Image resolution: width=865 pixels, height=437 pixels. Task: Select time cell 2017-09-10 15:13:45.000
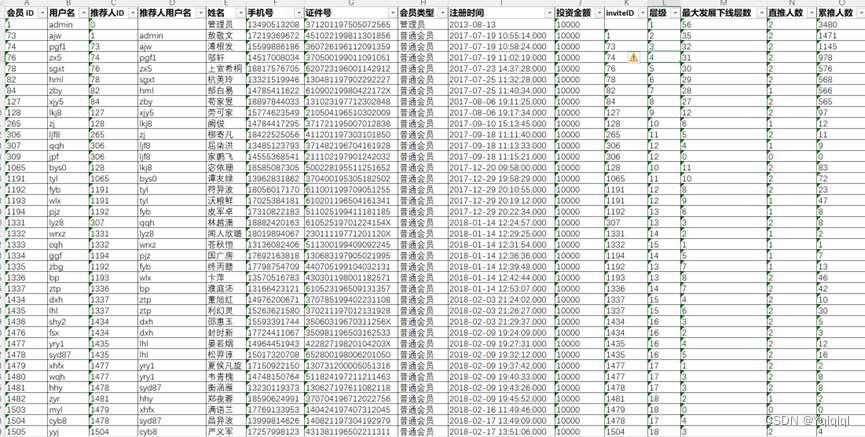point(501,124)
